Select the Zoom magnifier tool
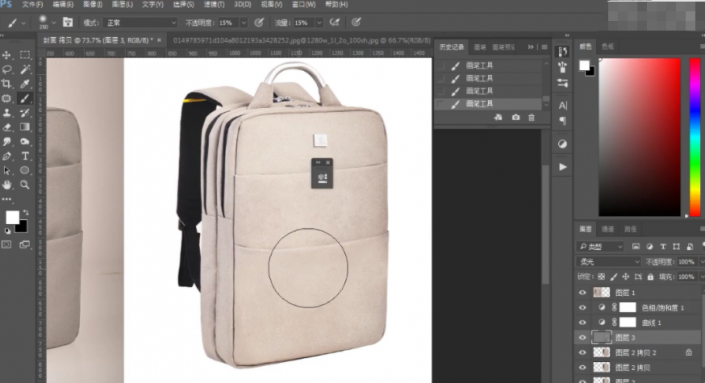 [x=25, y=184]
